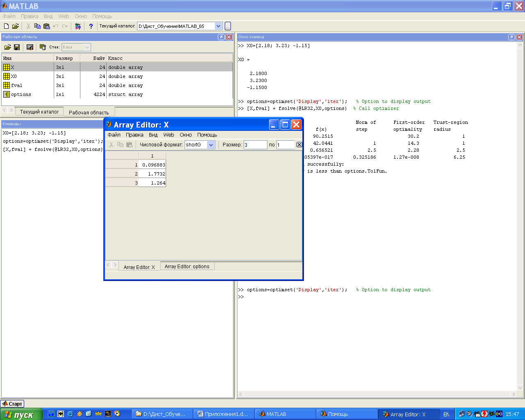Viewport: 525px width, 420px height.
Task: Edit the array columns size field
Action: coord(285,145)
